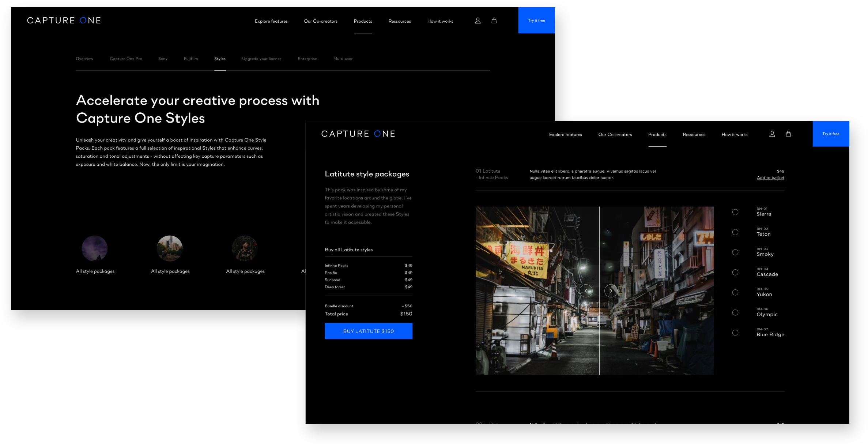Click the Sunbond price row
Image resolution: width=868 pixels, height=446 pixels.
pos(369,280)
